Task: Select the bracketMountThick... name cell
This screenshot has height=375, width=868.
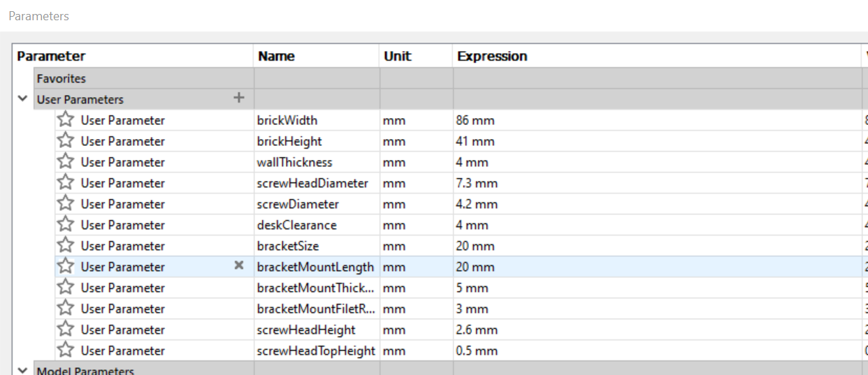Action: coord(317,288)
